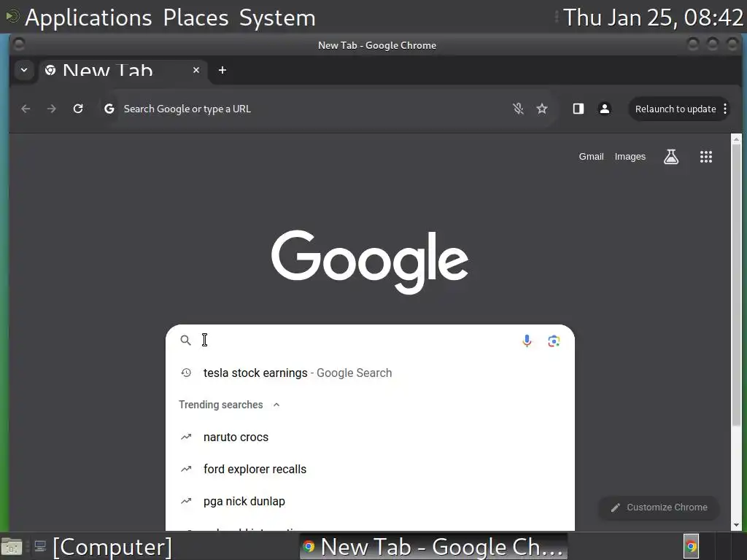Select the New Tab browser tab
The image size is (747, 560).
[123, 71]
